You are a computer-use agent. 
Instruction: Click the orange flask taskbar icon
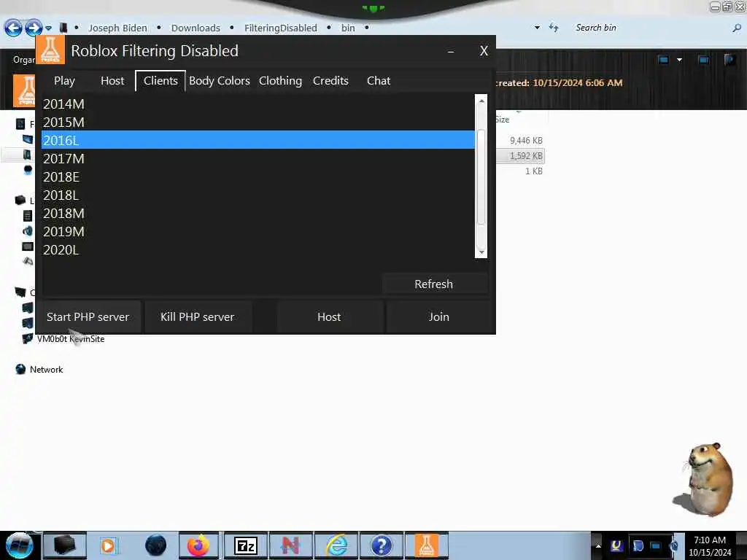[426, 545]
